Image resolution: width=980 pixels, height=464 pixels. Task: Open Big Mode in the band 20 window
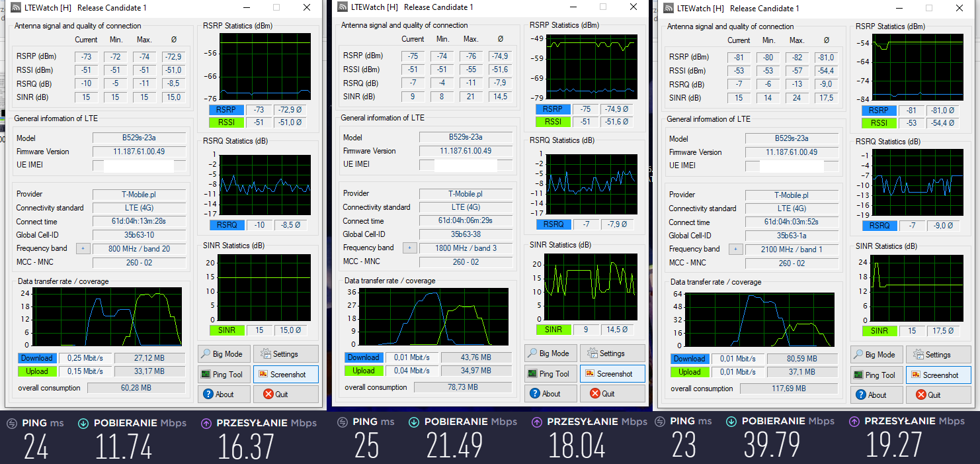point(224,354)
